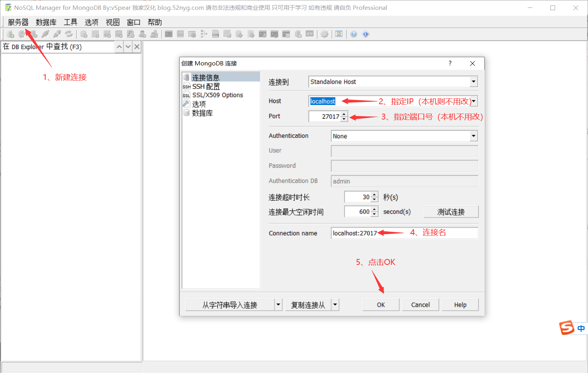Click the 连接超时时长 value field
This screenshot has width=588, height=373.
(358, 197)
